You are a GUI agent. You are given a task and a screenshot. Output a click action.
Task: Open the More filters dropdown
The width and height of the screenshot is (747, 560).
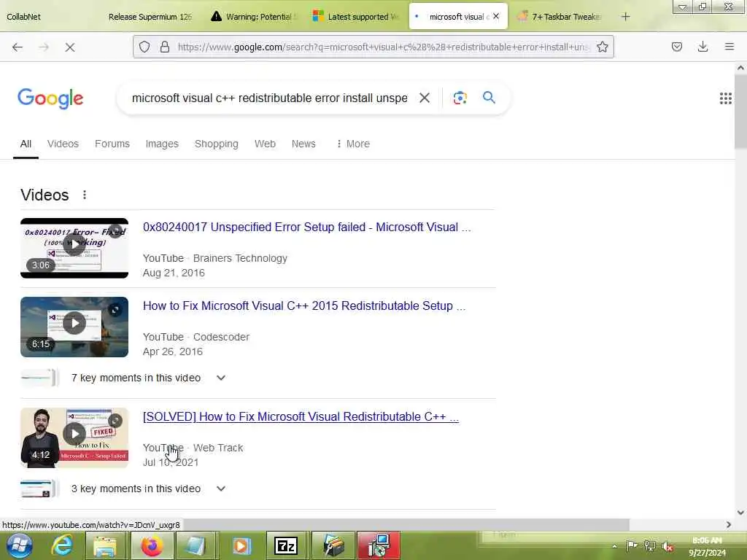[x=353, y=144]
